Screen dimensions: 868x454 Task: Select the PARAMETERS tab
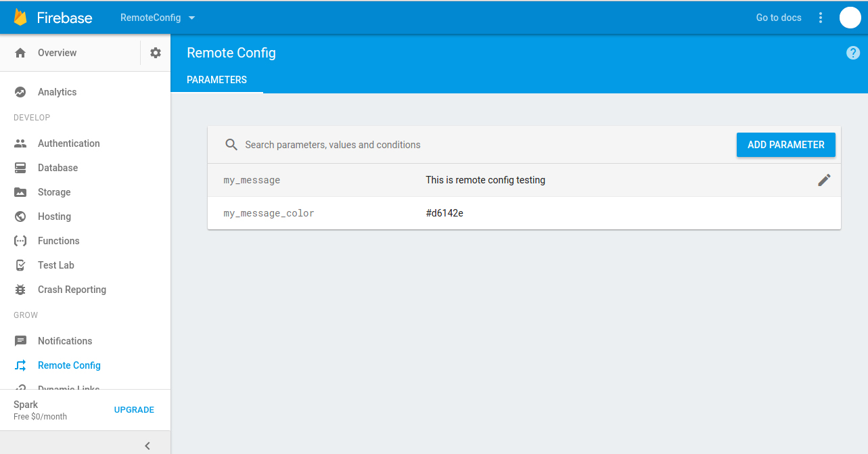coord(216,80)
